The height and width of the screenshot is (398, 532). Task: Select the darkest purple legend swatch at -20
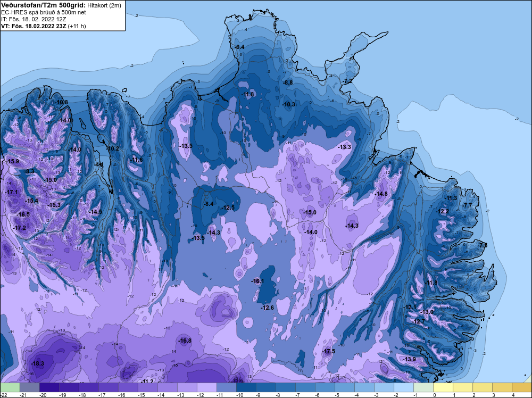49,387
